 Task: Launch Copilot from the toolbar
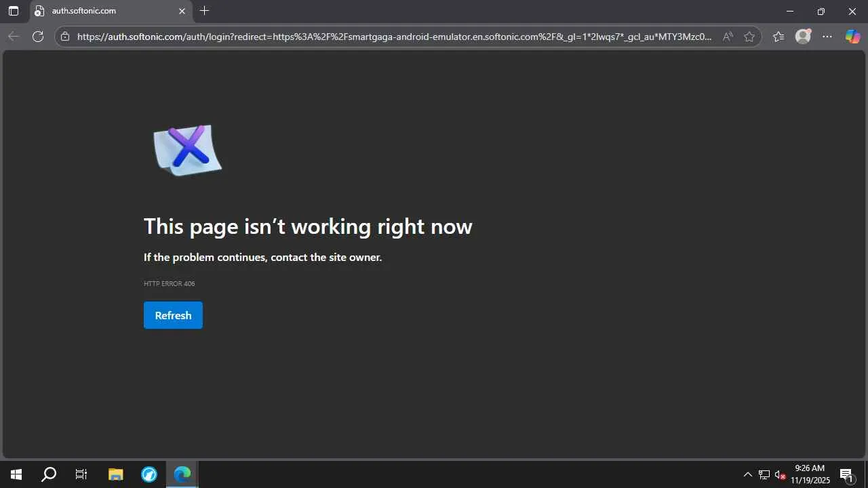pyautogui.click(x=852, y=37)
